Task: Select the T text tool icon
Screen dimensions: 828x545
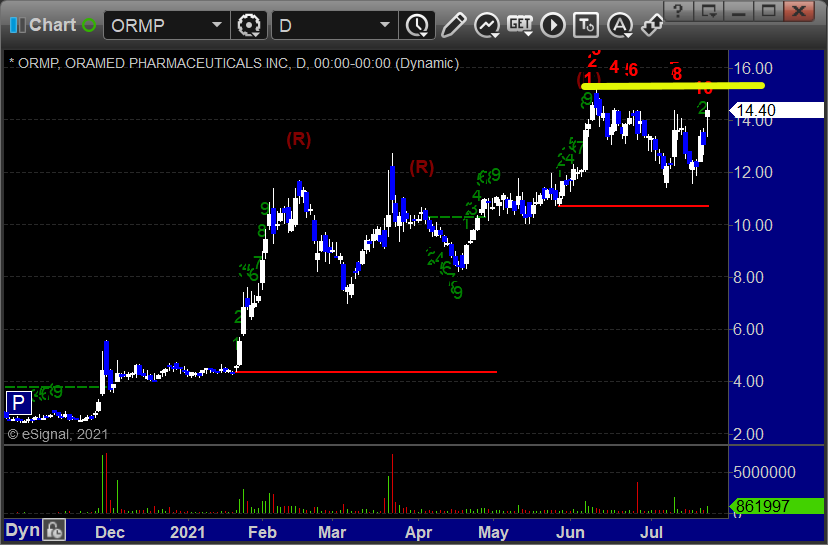Action: click(x=586, y=25)
